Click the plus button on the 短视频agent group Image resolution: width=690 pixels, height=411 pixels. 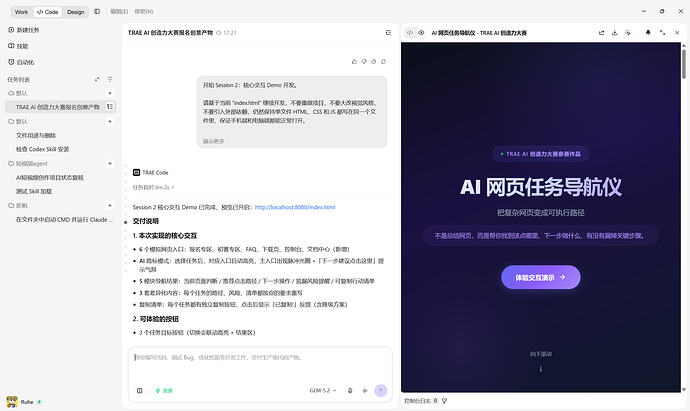110,163
